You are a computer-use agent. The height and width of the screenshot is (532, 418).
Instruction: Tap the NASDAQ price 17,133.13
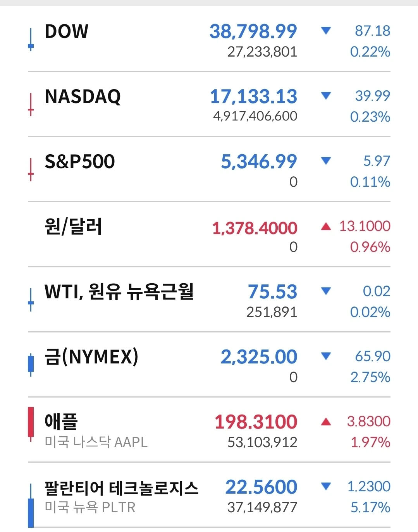[x=254, y=96]
